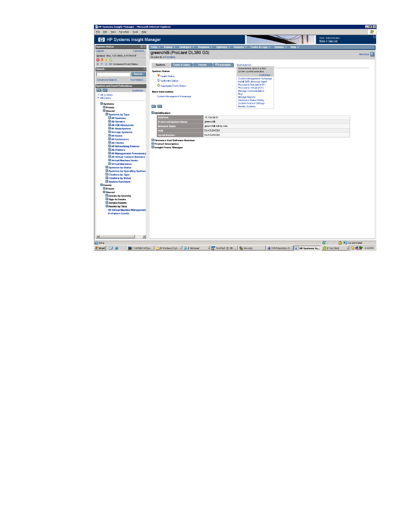Click the Search button
The image size is (400, 532).
click(138, 74)
